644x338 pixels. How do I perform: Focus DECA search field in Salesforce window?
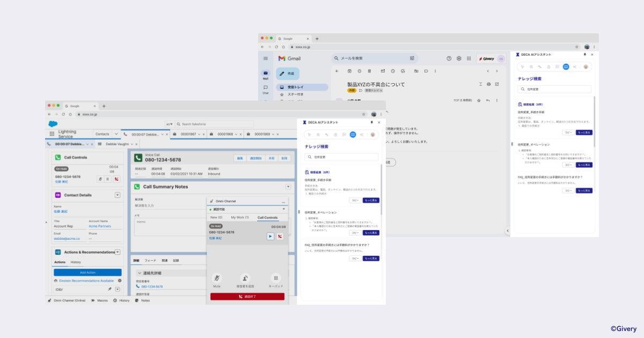(341, 157)
